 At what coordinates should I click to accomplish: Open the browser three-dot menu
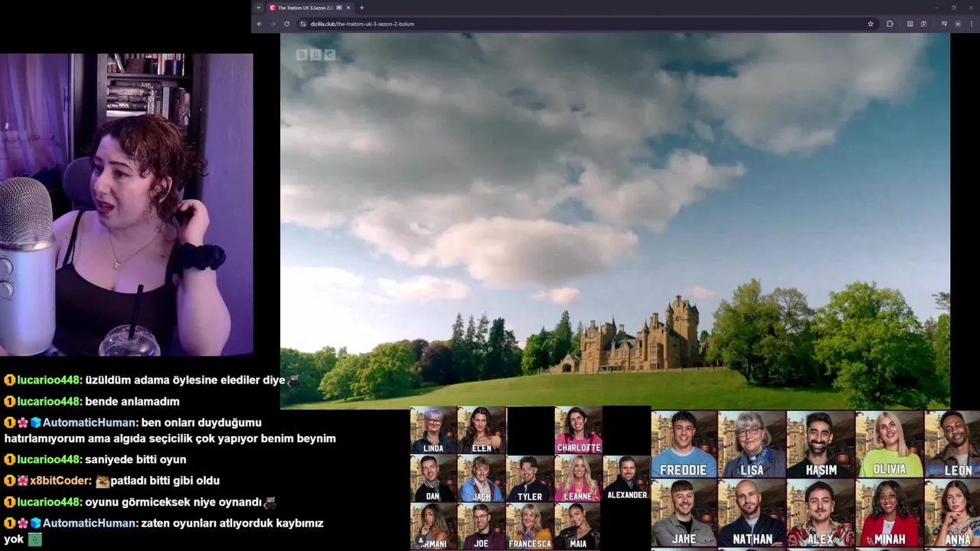coord(972,24)
